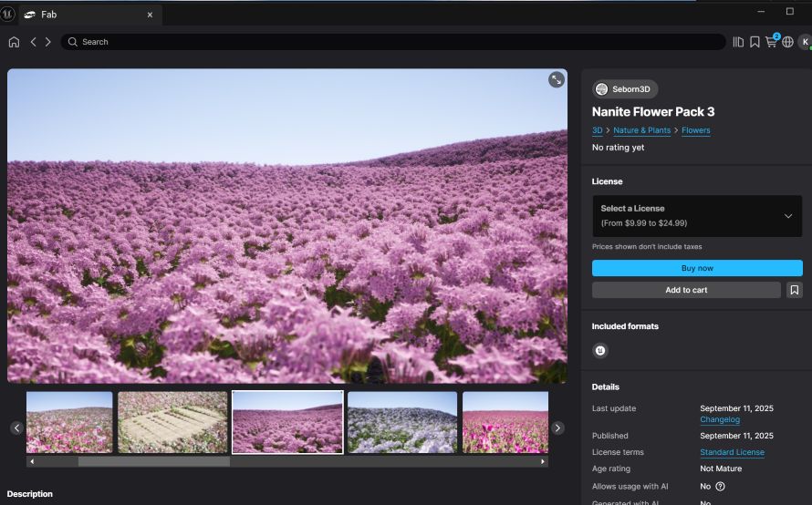Screen dimensions: 812x505
Task: Click the Buy now button
Action: (696, 268)
